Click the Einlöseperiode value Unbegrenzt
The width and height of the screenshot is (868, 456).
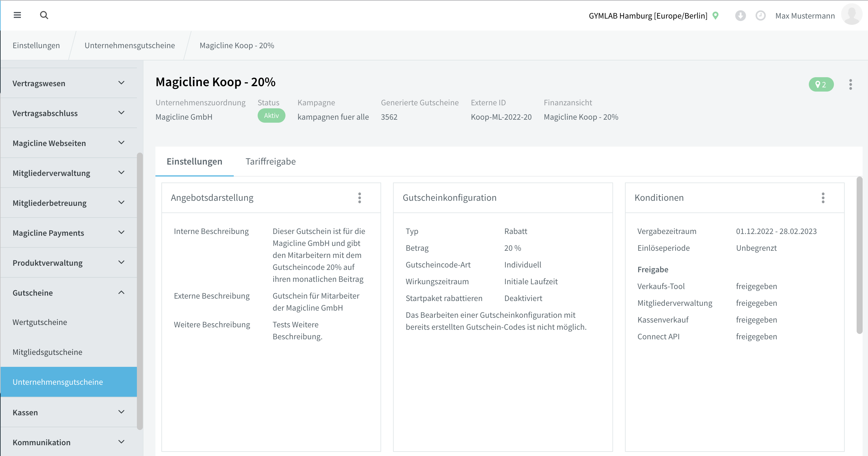click(x=756, y=248)
